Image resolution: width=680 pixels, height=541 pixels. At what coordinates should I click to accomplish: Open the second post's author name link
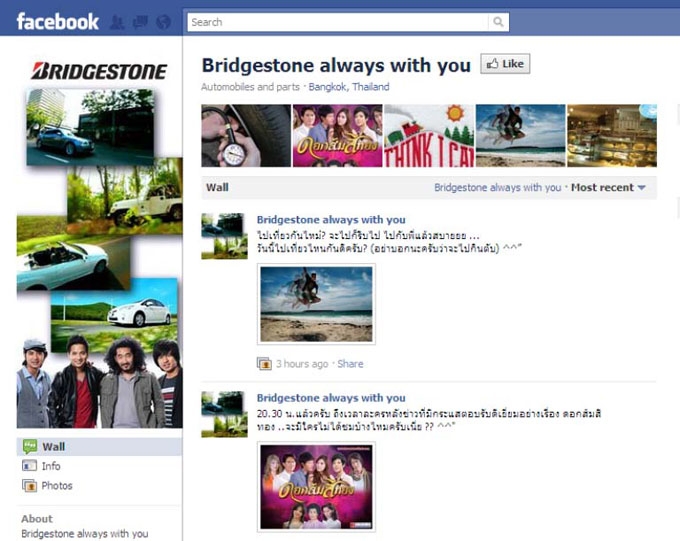pos(331,398)
